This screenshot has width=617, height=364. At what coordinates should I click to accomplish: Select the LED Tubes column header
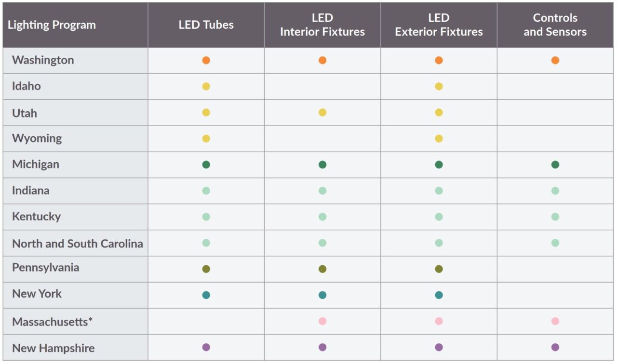[206, 25]
